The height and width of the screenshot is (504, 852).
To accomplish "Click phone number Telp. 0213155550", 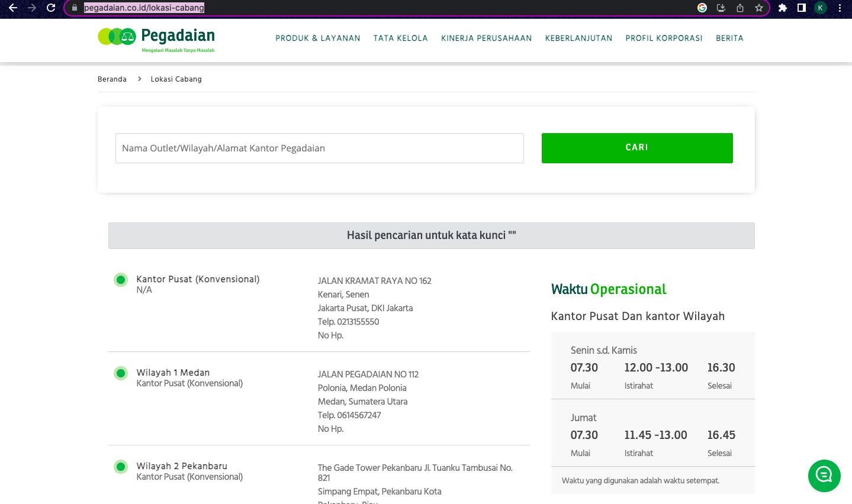I will [x=348, y=322].
